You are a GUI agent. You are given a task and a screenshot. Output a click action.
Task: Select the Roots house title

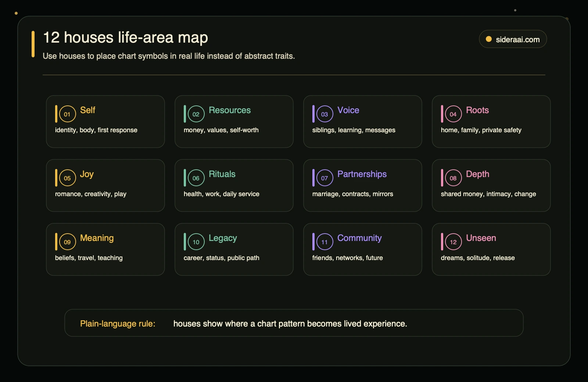(477, 110)
